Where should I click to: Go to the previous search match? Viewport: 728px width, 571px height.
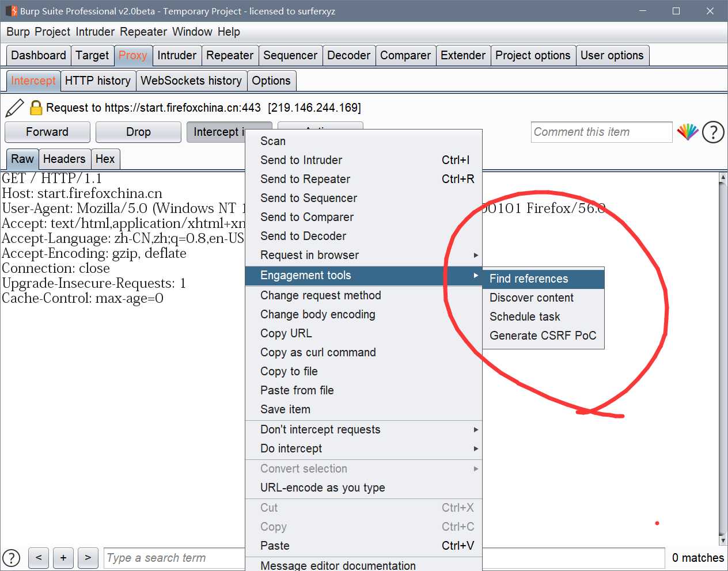39,557
